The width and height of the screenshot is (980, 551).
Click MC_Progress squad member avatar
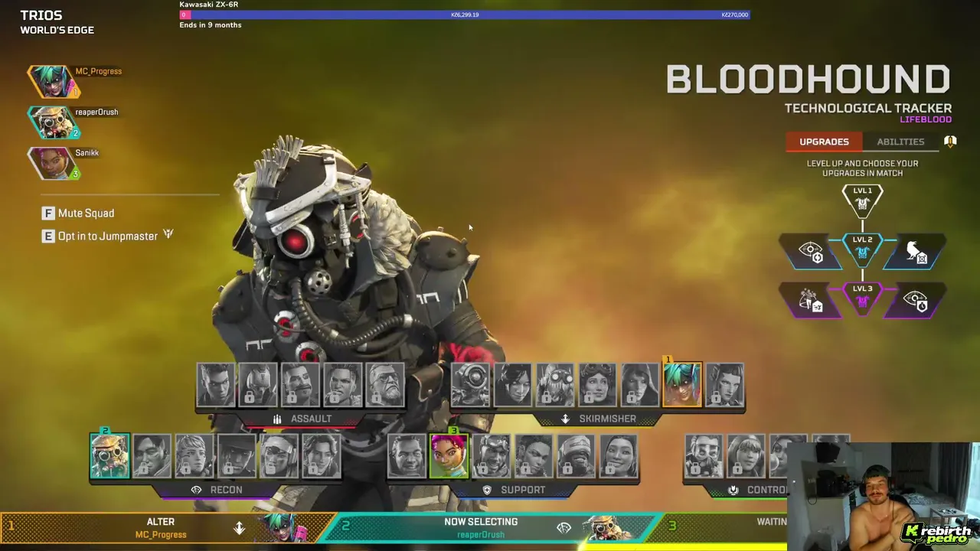click(x=54, y=81)
